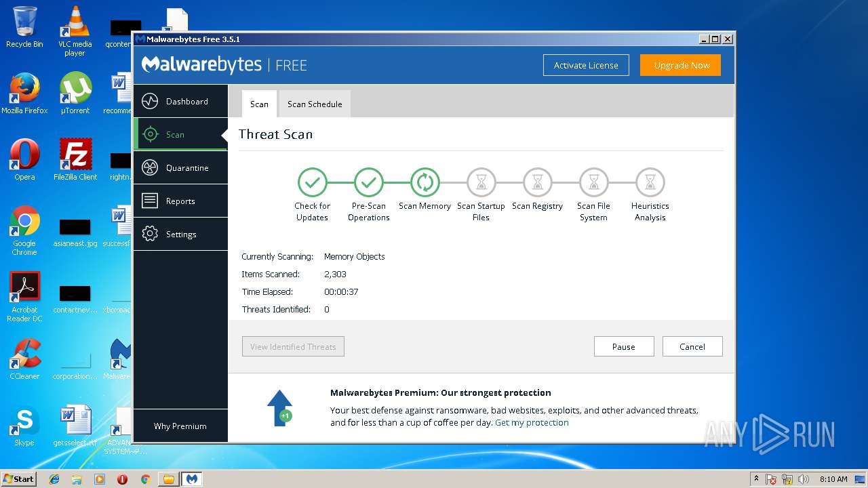Image resolution: width=868 pixels, height=488 pixels.
Task: Select the Google Chrome desktop icon
Action: (24, 230)
